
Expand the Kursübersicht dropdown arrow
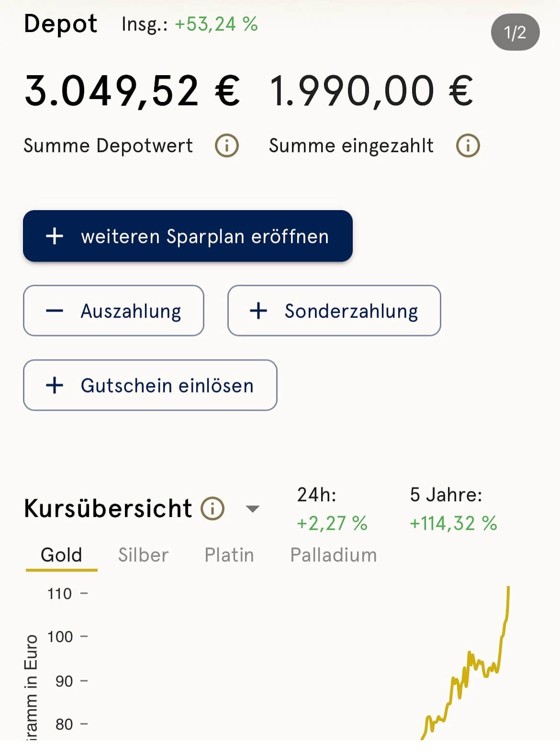[x=252, y=508]
